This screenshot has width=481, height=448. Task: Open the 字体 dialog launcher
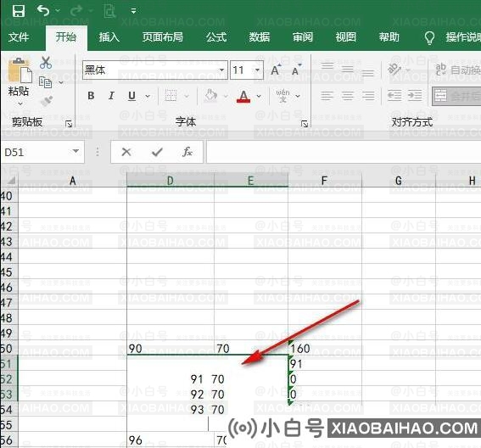305,124
